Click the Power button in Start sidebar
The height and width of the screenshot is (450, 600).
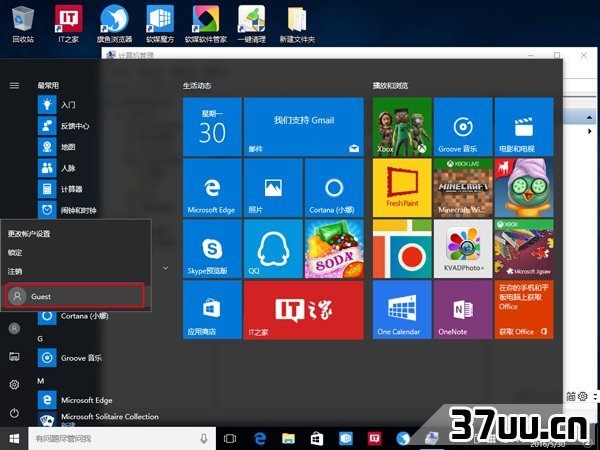point(14,413)
